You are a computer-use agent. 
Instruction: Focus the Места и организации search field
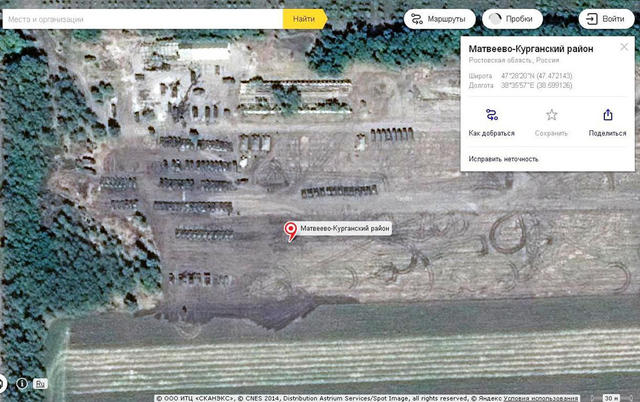[x=140, y=19]
